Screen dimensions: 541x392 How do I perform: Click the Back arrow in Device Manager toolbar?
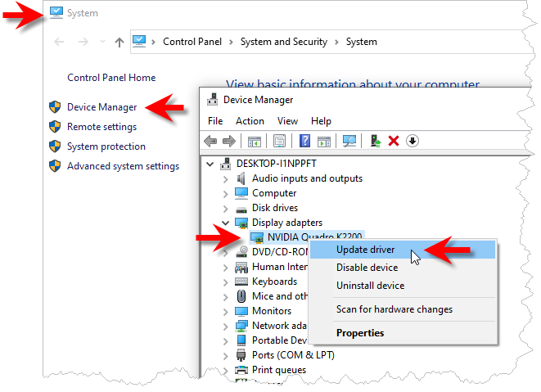point(210,141)
